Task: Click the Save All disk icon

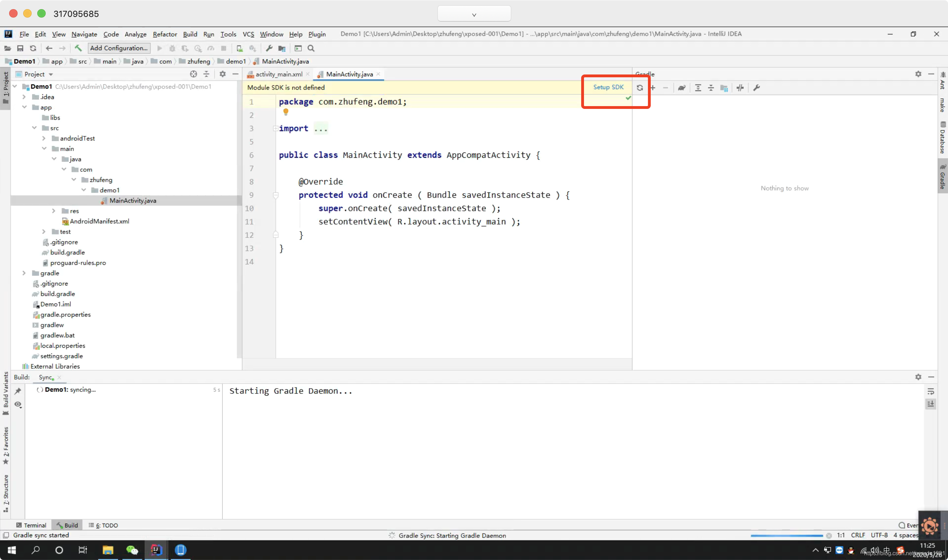Action: [x=20, y=48]
